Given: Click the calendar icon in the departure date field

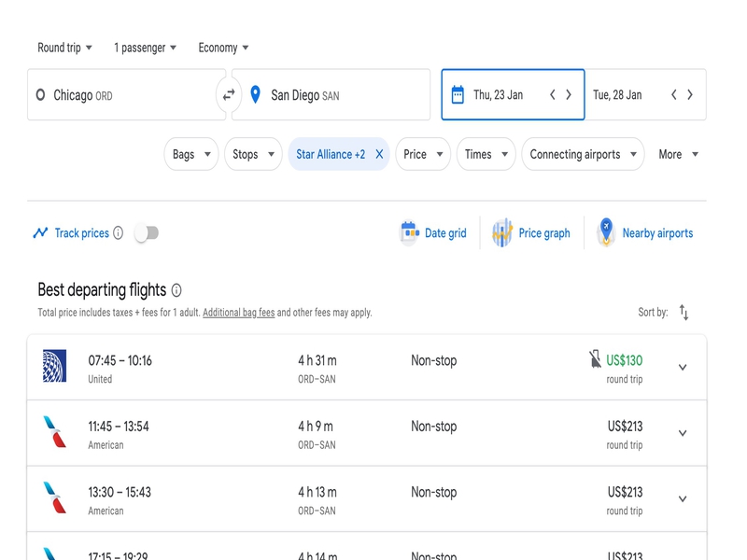Looking at the screenshot, I should click(x=458, y=95).
